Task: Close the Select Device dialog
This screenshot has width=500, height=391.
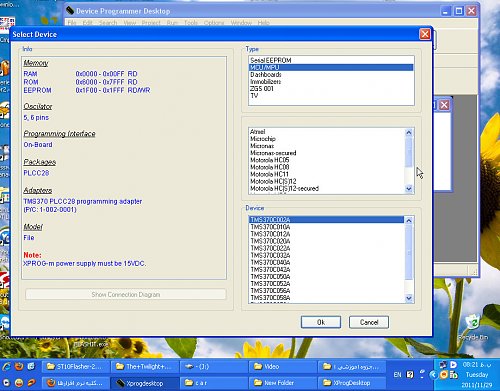Action: [x=425, y=34]
